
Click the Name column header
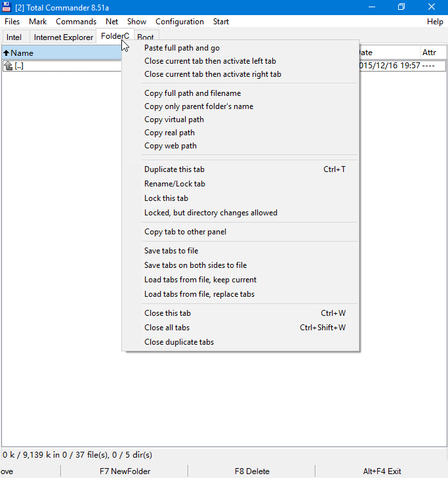62,53
